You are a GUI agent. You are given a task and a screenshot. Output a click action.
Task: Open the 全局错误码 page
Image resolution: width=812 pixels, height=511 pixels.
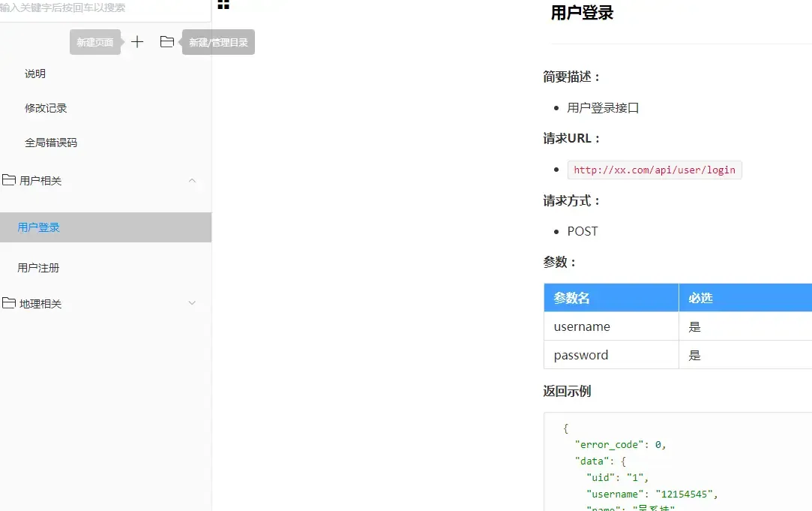pos(49,142)
